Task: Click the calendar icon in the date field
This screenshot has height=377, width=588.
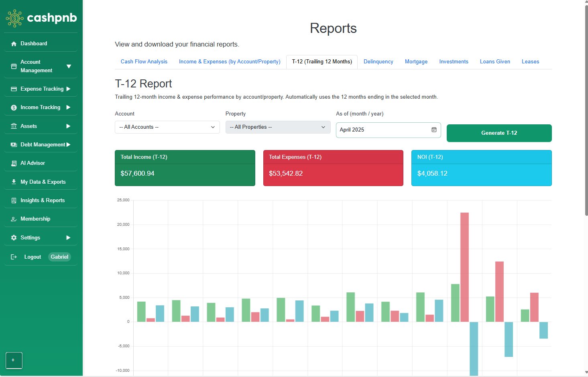Action: pyautogui.click(x=434, y=130)
